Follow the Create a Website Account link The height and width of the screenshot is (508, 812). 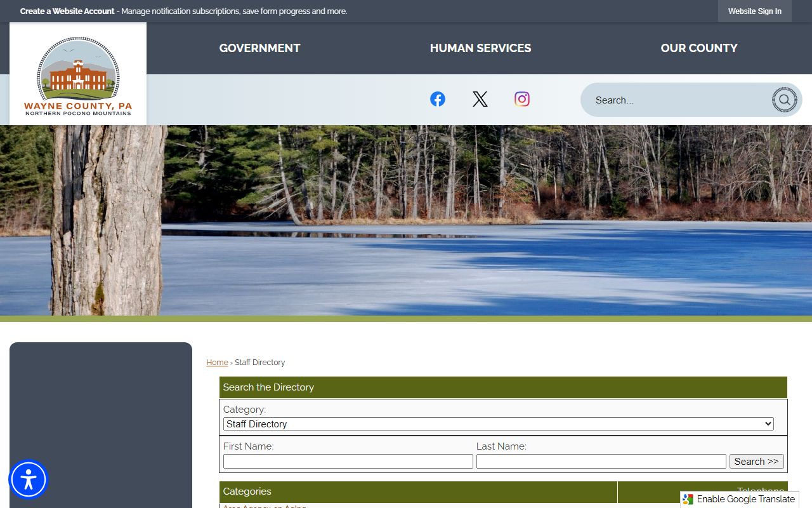[67, 11]
